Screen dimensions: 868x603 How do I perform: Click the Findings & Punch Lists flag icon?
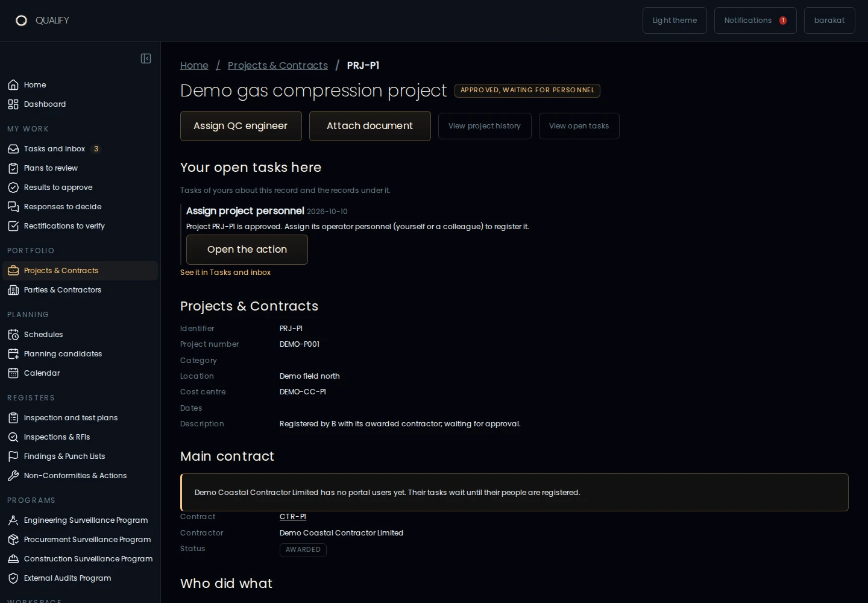click(x=13, y=456)
